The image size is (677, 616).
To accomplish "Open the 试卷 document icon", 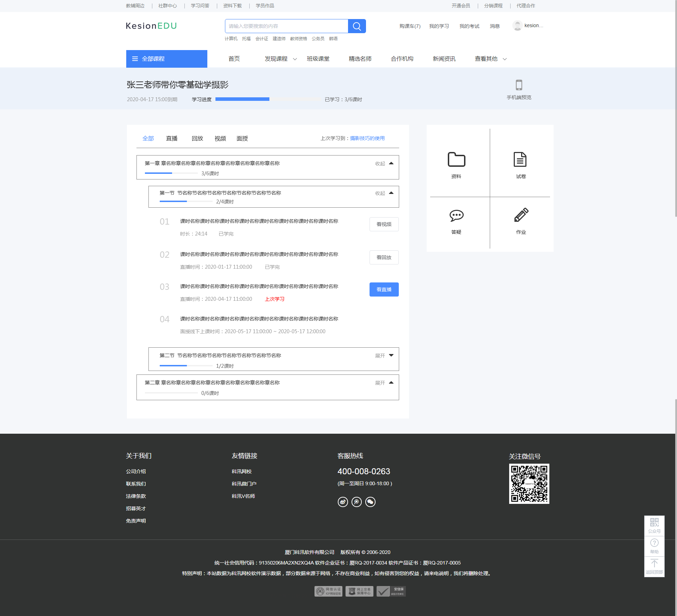I will coord(520,160).
